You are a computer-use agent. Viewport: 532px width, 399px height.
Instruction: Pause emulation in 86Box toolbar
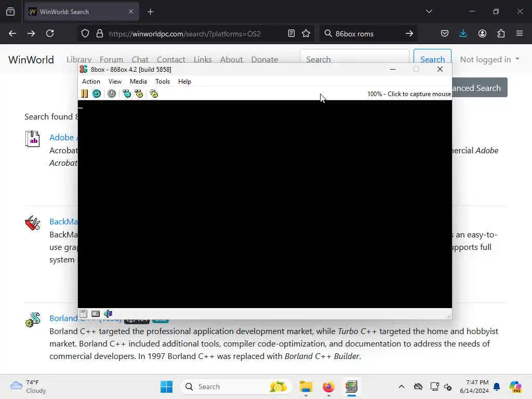85,94
